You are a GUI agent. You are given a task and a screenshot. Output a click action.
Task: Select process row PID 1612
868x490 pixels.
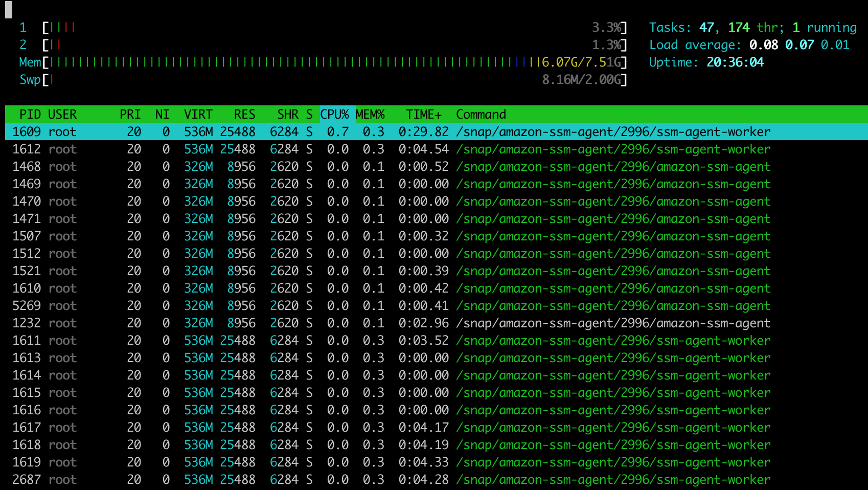(437, 149)
